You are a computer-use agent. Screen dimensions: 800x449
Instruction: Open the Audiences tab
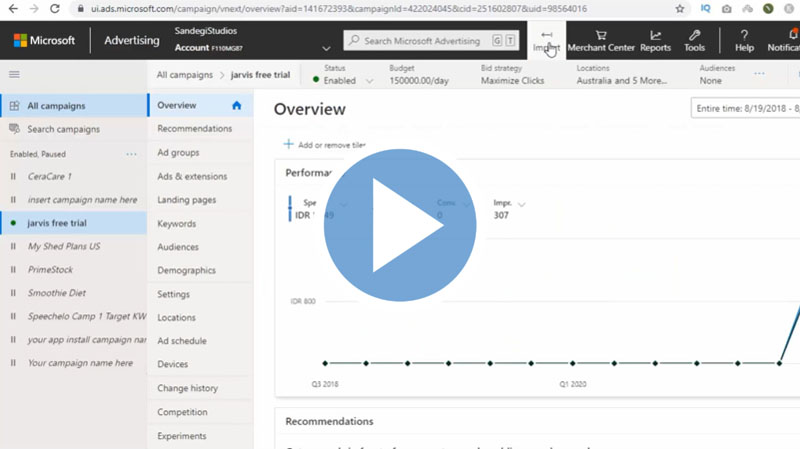(178, 247)
